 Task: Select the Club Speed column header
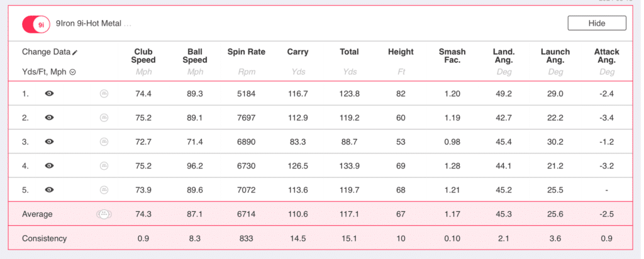143,56
